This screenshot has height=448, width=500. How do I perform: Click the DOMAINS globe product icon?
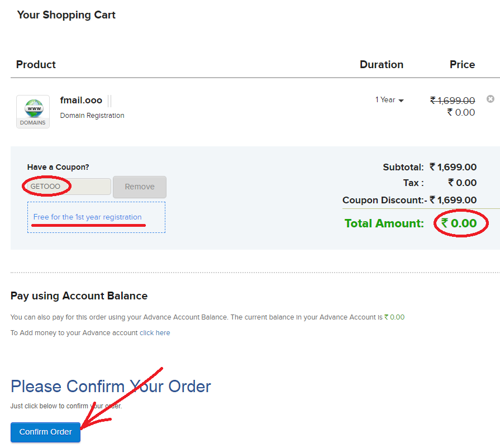pyautogui.click(x=33, y=112)
